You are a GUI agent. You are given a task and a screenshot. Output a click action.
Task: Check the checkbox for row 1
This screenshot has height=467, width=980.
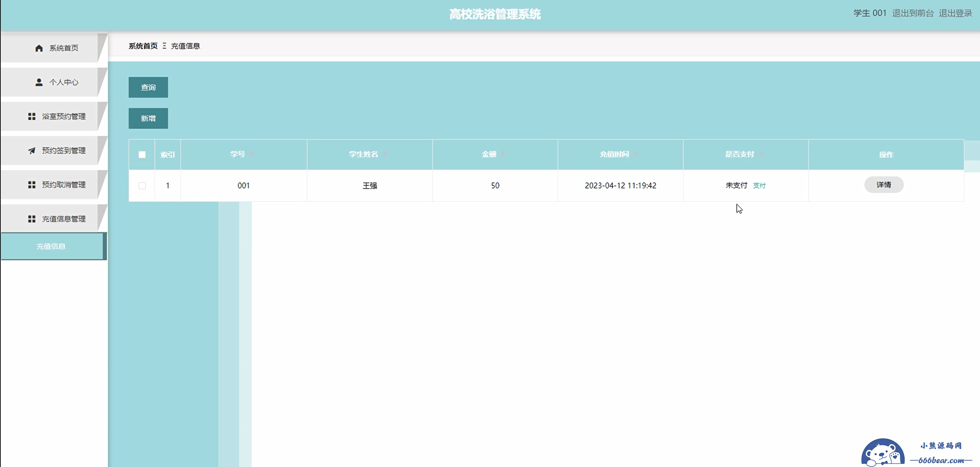tap(142, 185)
